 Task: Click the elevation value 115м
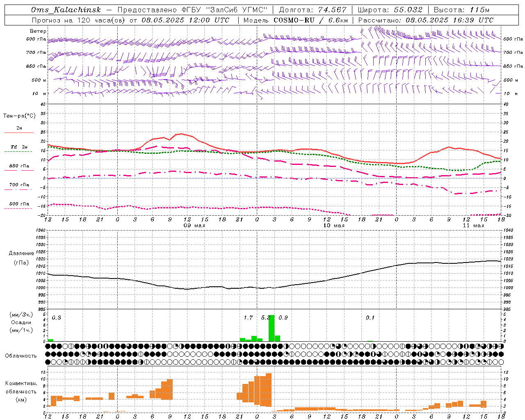point(479,10)
